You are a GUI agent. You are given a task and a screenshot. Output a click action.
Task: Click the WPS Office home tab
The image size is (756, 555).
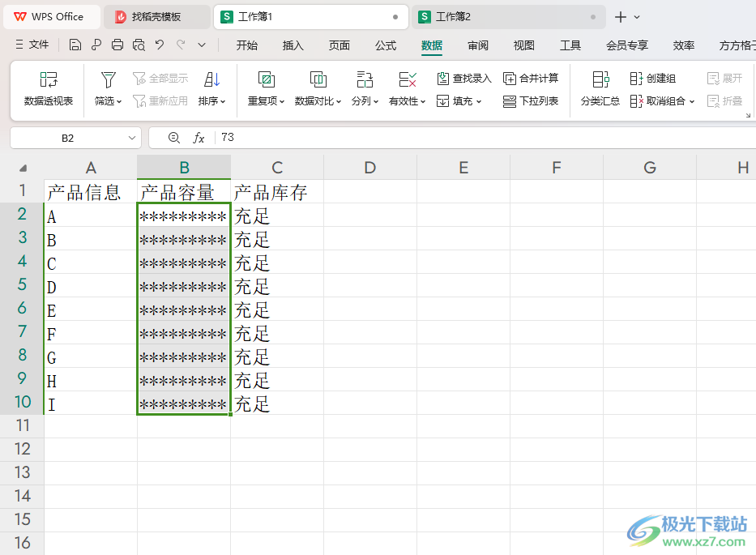click(52, 17)
